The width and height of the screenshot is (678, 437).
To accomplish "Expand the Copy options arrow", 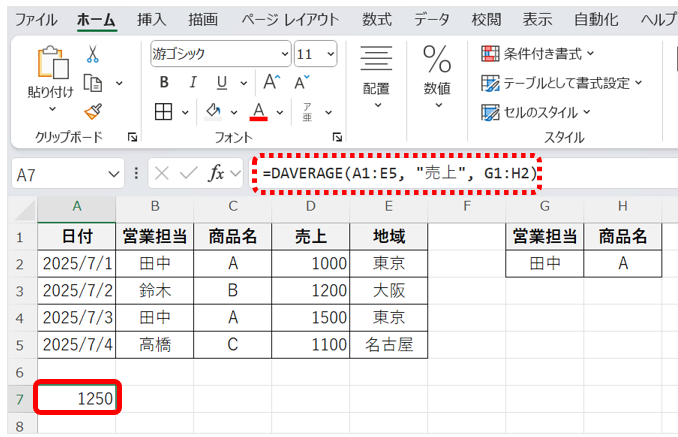I will click(119, 83).
